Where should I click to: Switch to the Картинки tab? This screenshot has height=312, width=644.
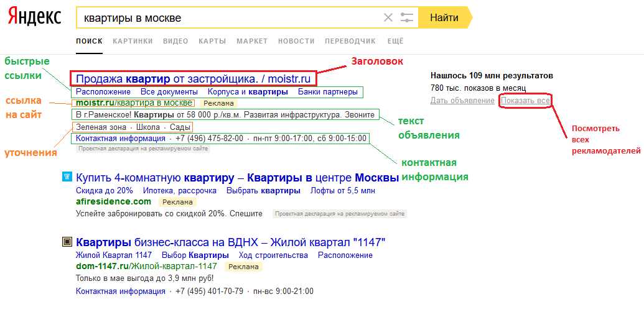133,41
